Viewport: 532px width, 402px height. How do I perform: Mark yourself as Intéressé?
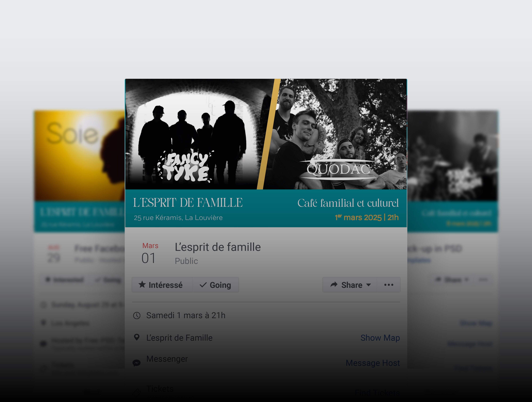coord(162,285)
